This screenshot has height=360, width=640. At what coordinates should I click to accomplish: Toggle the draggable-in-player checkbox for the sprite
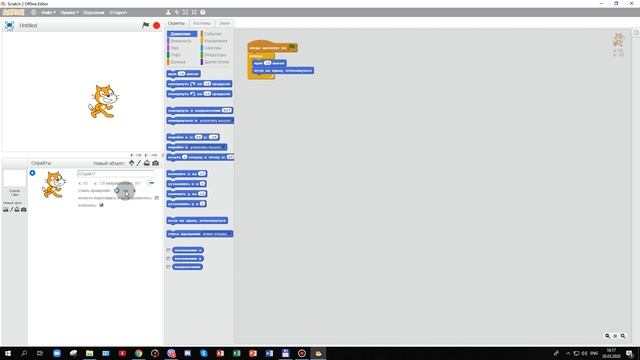pyautogui.click(x=156, y=198)
